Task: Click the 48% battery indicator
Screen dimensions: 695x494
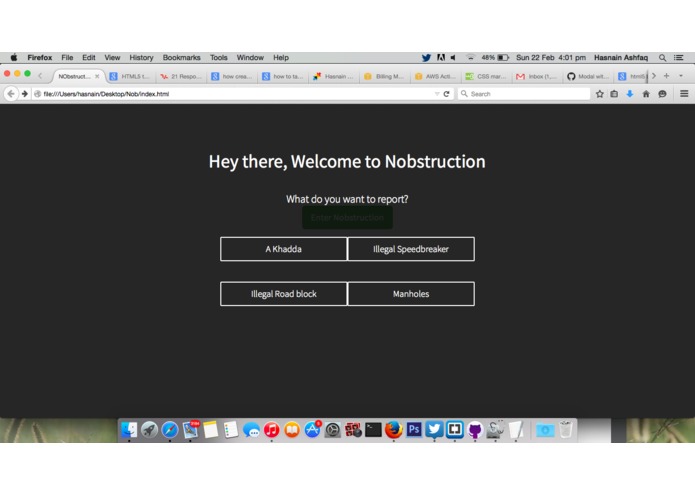Action: pos(495,58)
